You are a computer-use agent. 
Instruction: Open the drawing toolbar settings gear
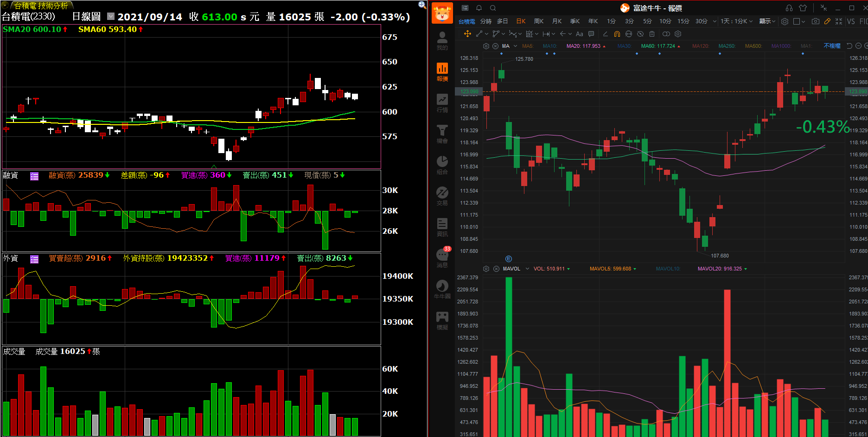click(x=678, y=34)
